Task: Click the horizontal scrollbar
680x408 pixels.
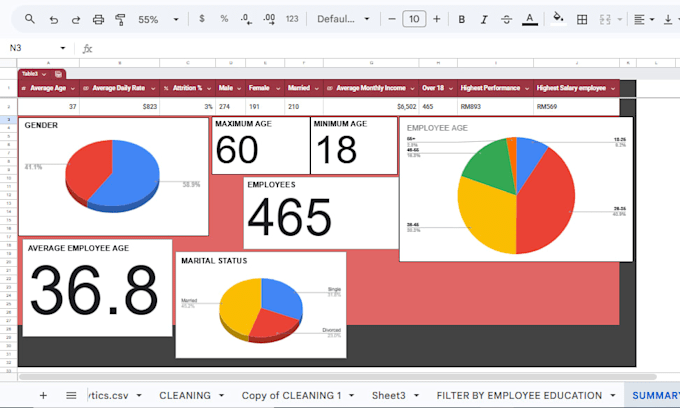Action: click(337, 377)
